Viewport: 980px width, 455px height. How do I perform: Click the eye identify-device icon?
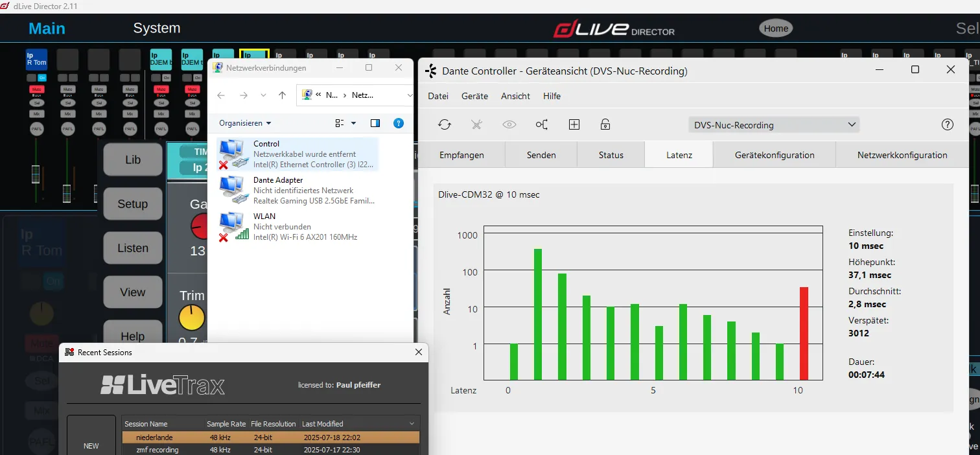[509, 124]
